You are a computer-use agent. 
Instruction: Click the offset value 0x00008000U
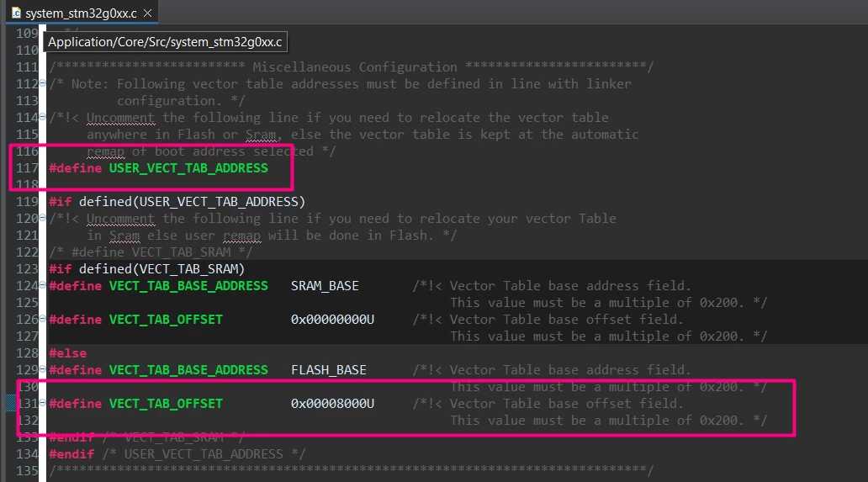point(333,404)
